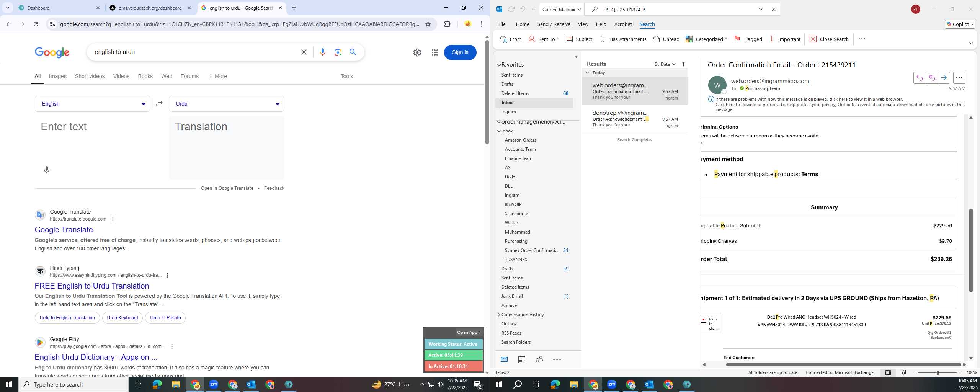Click the Google Lens image search icon
980x392 pixels.
(x=338, y=52)
